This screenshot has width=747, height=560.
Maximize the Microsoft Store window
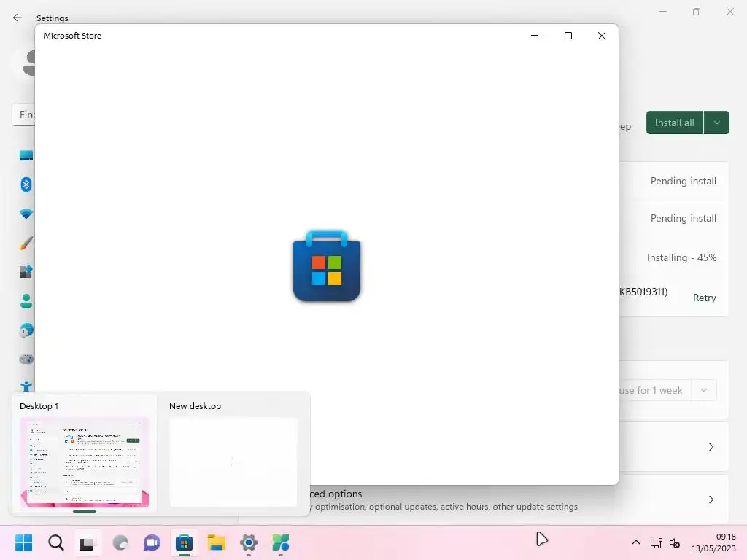pos(568,36)
